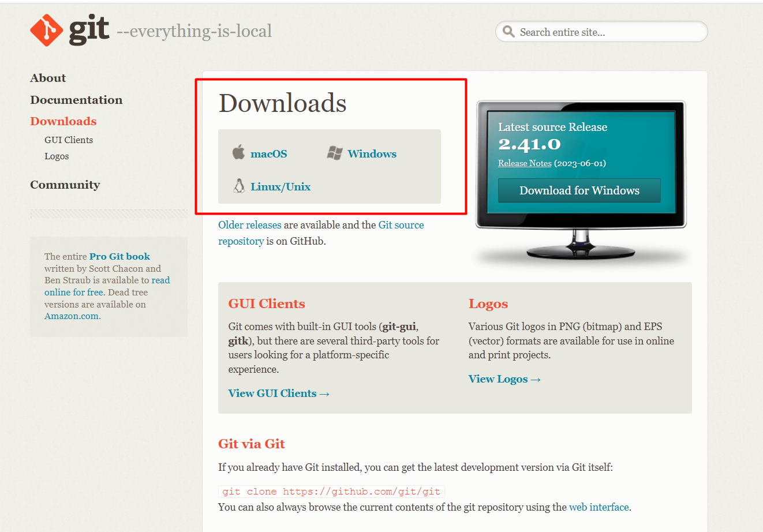
Task: Click the 2.41.0 version number
Action: click(x=529, y=144)
